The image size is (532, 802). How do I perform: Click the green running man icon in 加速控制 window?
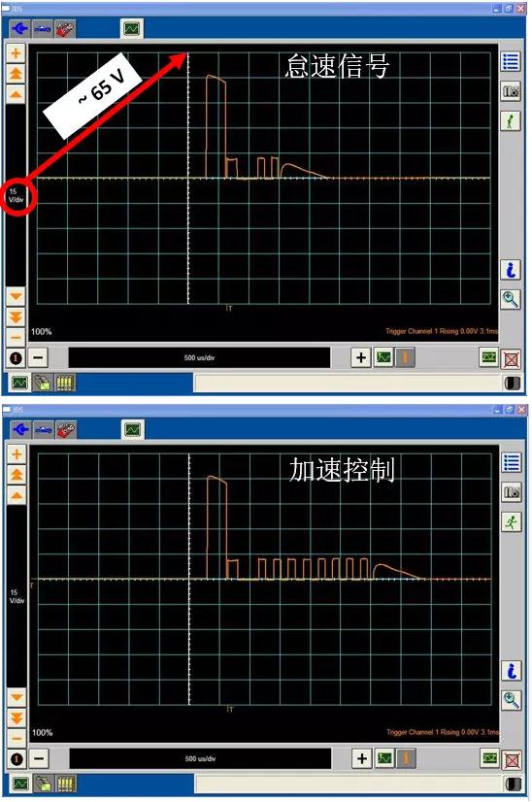511,522
